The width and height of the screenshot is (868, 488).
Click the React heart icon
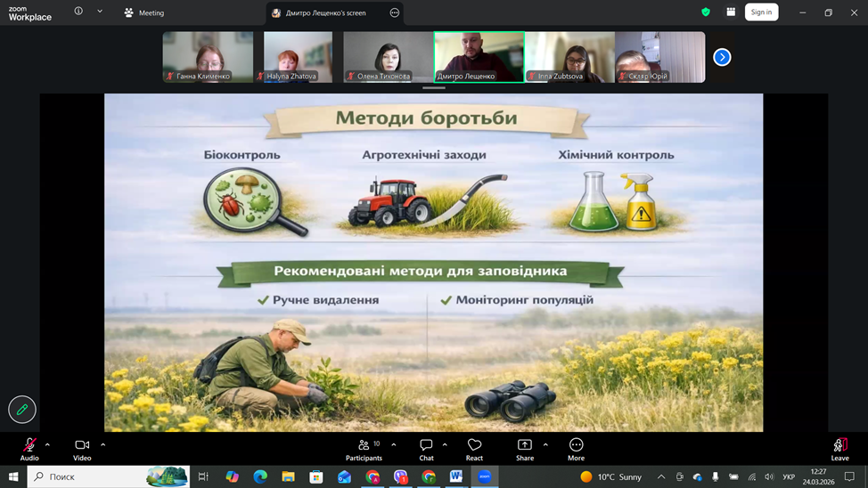[x=474, y=448]
